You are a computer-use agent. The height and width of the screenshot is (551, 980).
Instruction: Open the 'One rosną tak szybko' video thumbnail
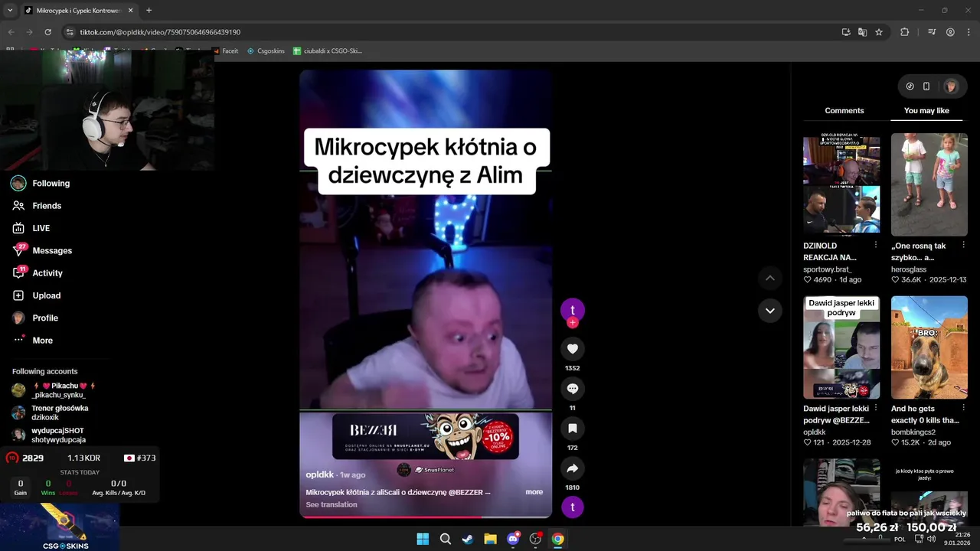[929, 184]
